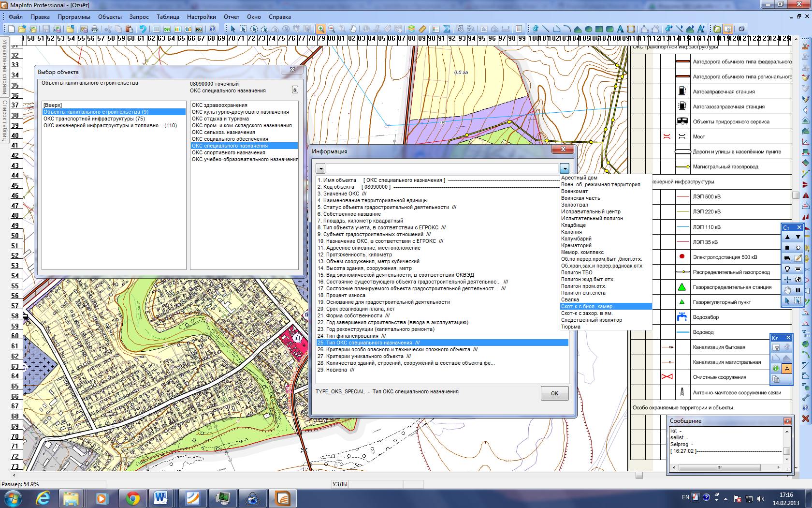
Task: Open the Таблица menu
Action: (168, 16)
